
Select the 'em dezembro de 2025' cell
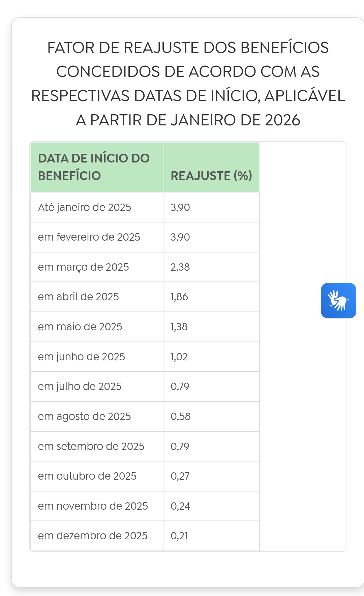(93, 536)
